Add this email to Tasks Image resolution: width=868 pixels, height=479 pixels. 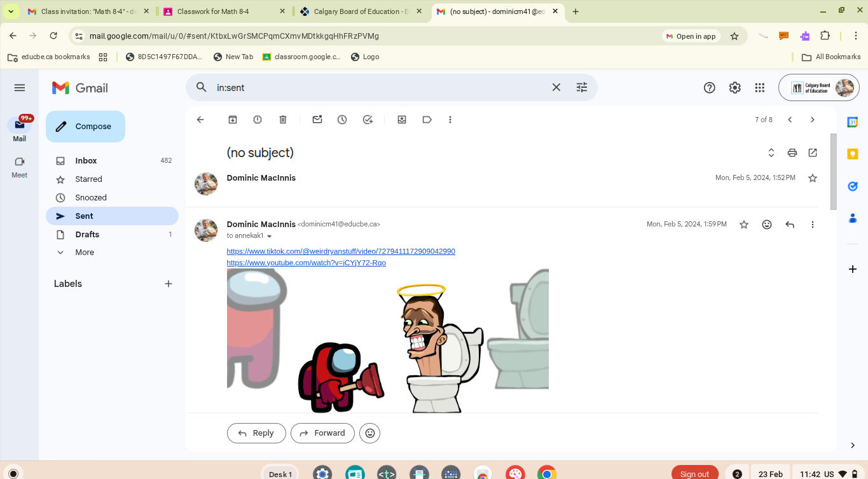point(368,120)
